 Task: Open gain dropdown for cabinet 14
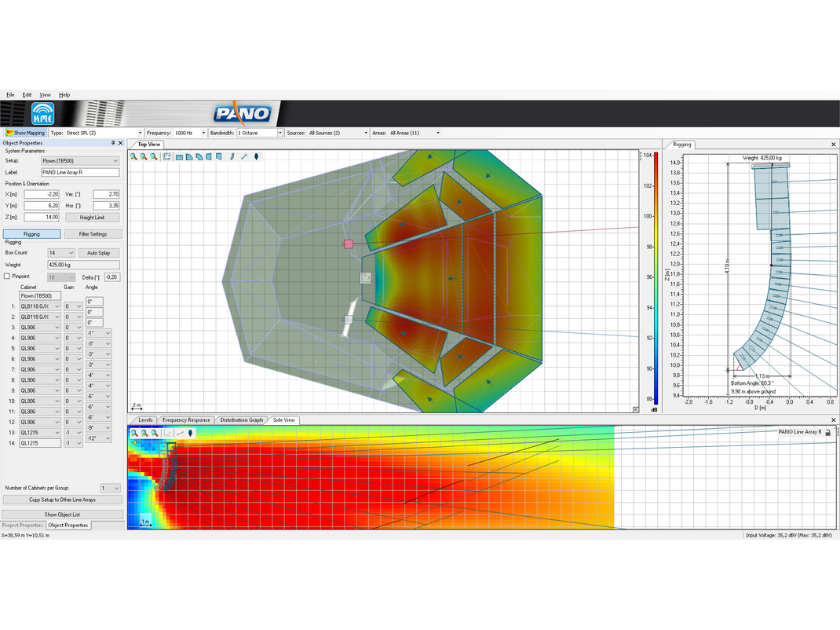[73, 443]
